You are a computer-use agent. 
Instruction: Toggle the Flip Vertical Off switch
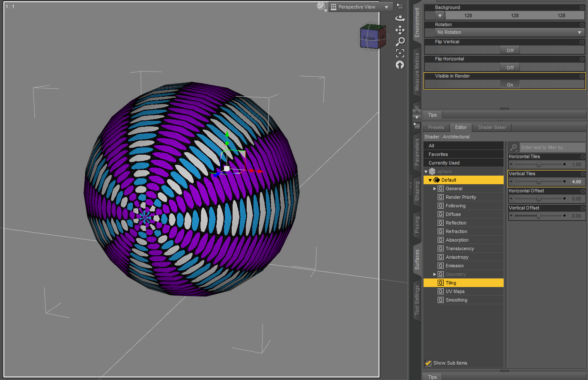510,51
